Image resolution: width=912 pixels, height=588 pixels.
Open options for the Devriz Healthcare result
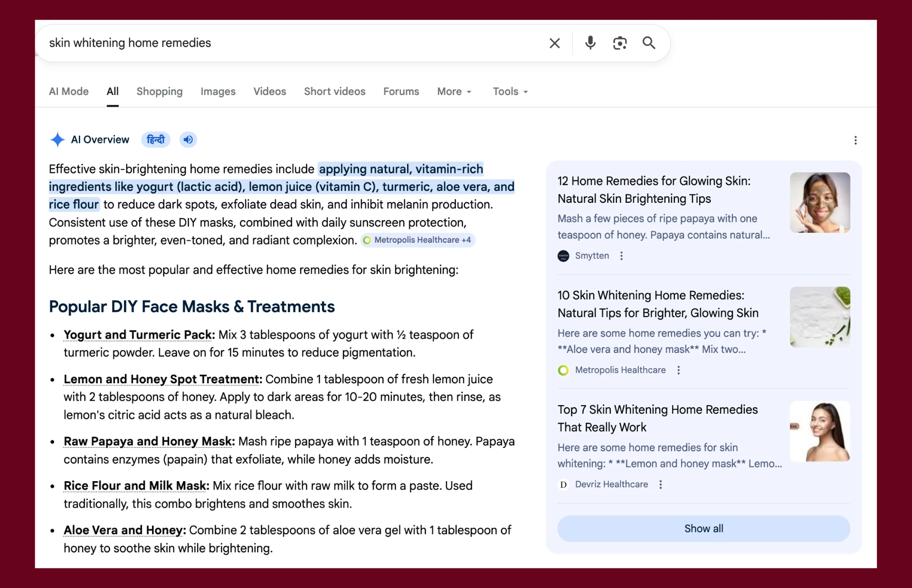pyautogui.click(x=661, y=484)
